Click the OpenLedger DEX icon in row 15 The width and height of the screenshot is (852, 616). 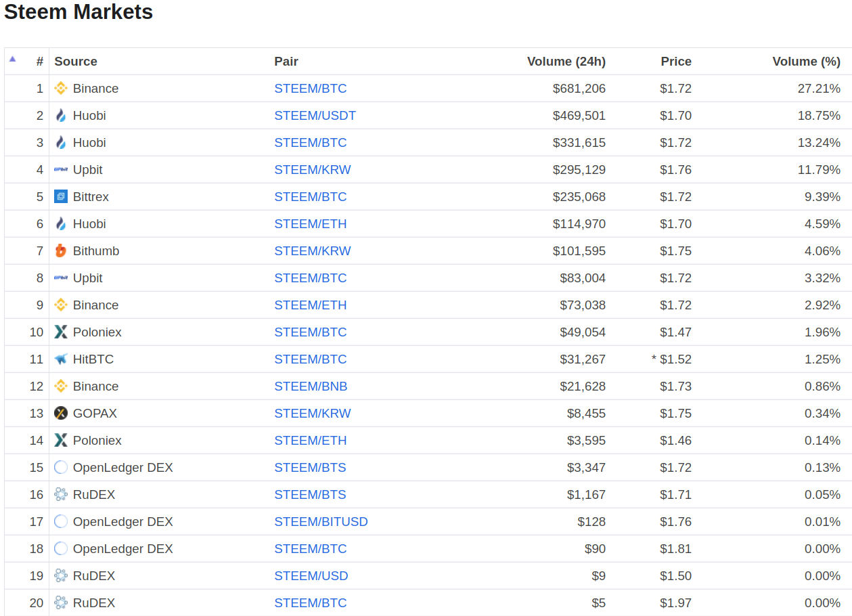(x=61, y=467)
